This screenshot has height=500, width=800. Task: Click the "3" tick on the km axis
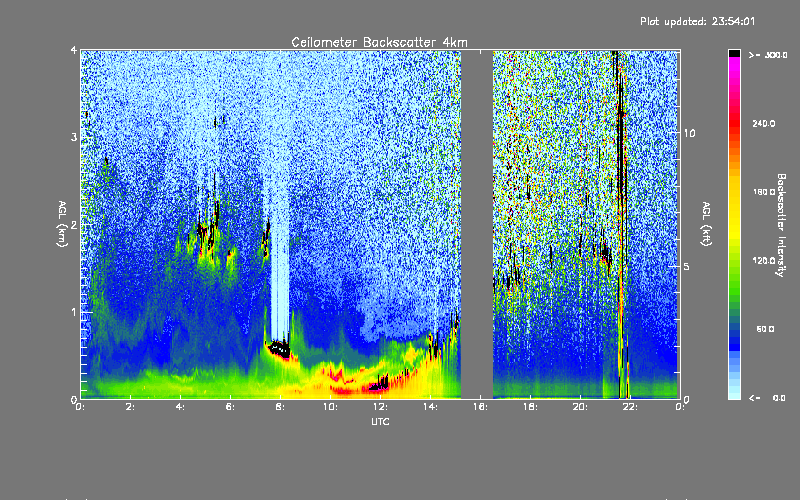click(x=74, y=137)
